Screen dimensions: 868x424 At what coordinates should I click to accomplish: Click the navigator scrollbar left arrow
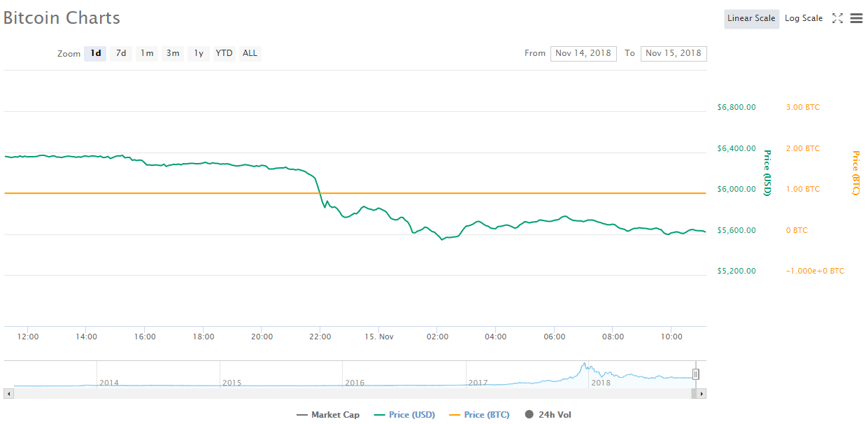pos(8,394)
